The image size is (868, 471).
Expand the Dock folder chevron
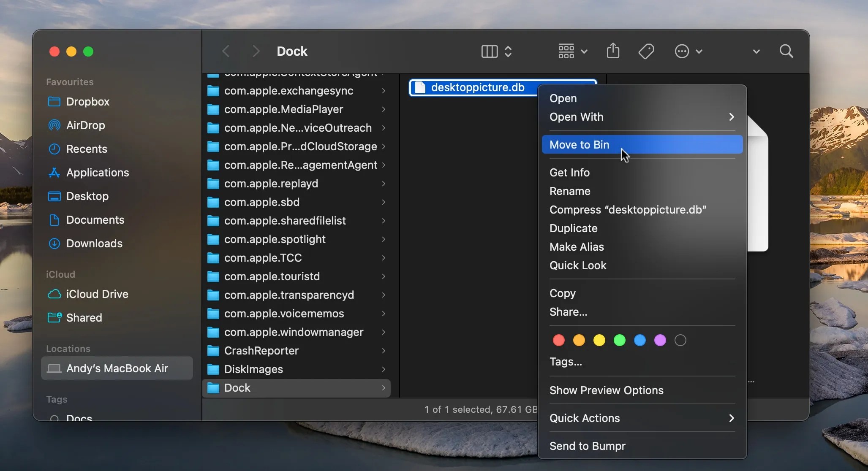383,387
